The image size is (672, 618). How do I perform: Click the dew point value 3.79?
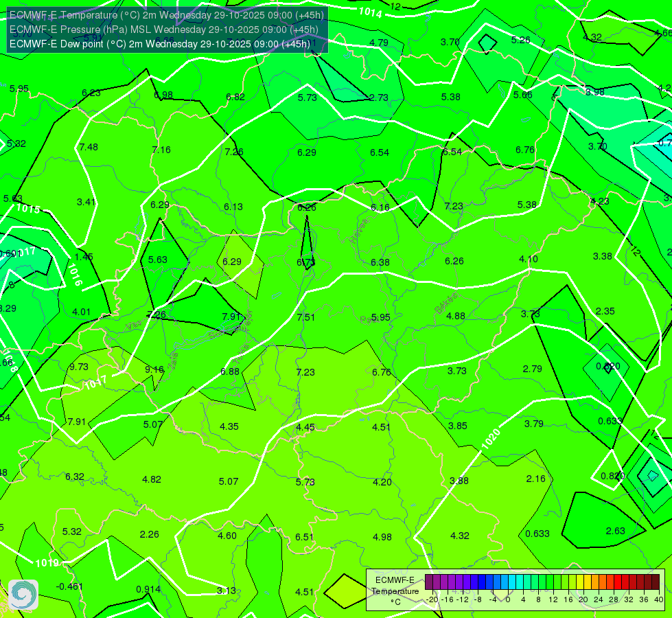(534, 424)
